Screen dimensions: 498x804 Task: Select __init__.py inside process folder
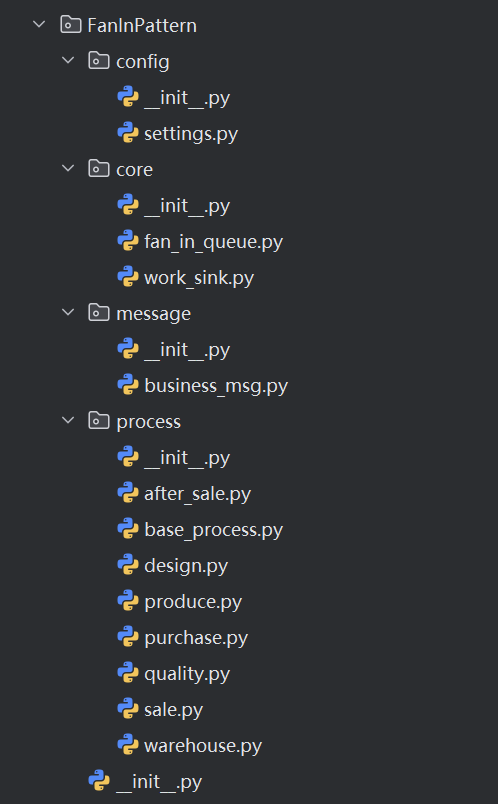click(187, 457)
